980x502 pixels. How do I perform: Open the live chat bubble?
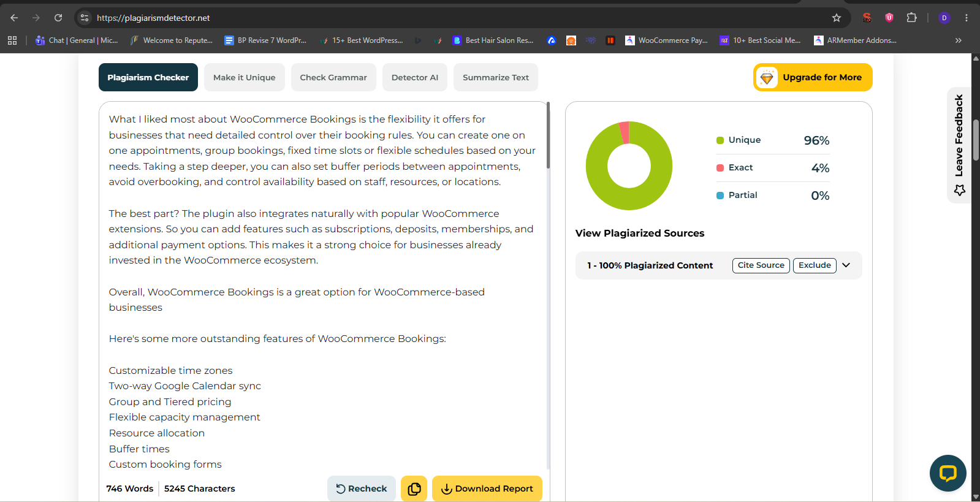point(948,473)
